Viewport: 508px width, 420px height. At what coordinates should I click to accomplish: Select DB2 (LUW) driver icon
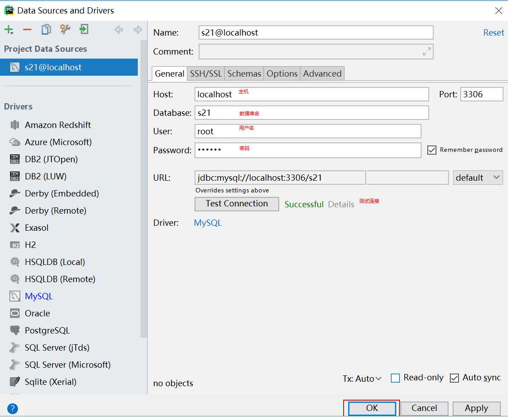(x=15, y=176)
